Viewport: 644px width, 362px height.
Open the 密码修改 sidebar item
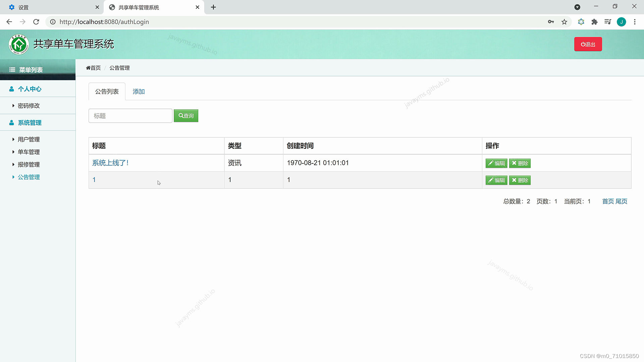click(x=29, y=106)
